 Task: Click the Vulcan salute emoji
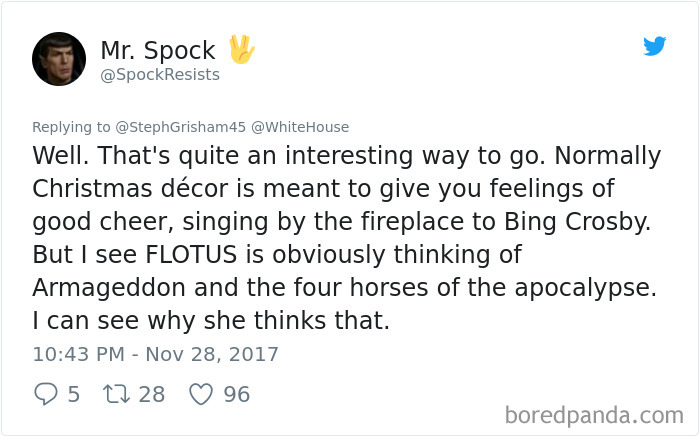pos(241,49)
